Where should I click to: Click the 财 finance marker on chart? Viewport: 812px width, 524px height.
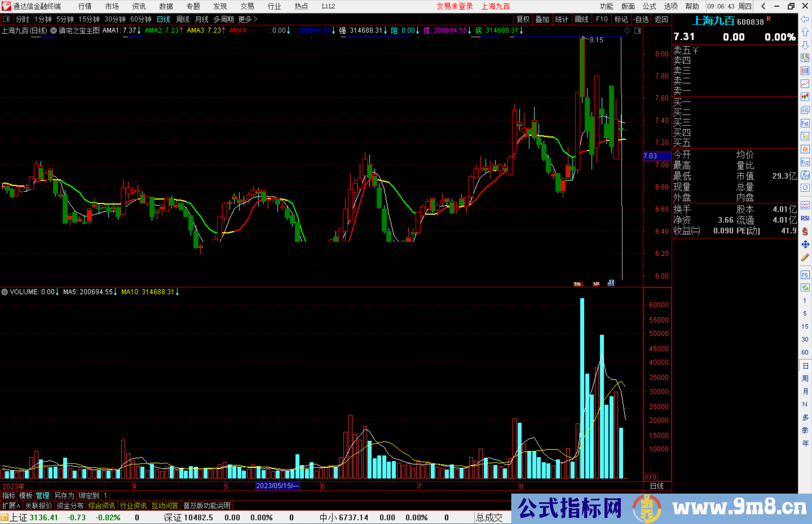611,283
